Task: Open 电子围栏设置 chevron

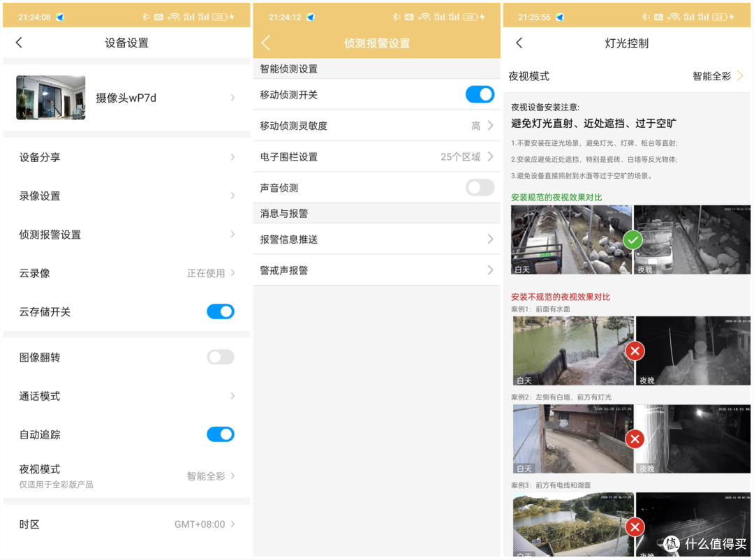Action: 491,157
